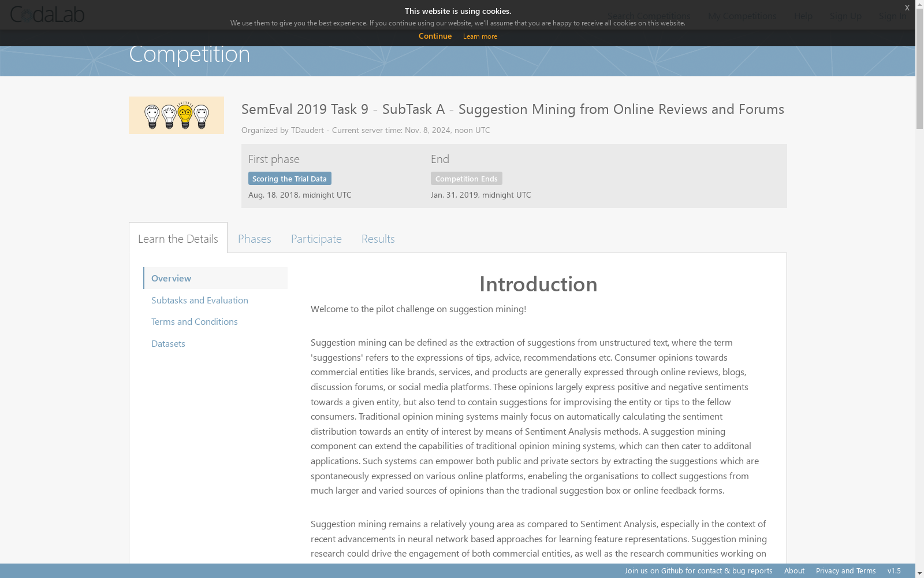Open the lightbulbs competition thumbnail
Screen dimensions: 924x578
tap(176, 115)
